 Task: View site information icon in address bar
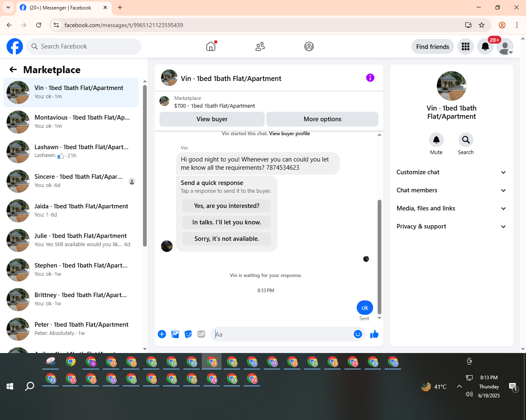[x=57, y=25]
